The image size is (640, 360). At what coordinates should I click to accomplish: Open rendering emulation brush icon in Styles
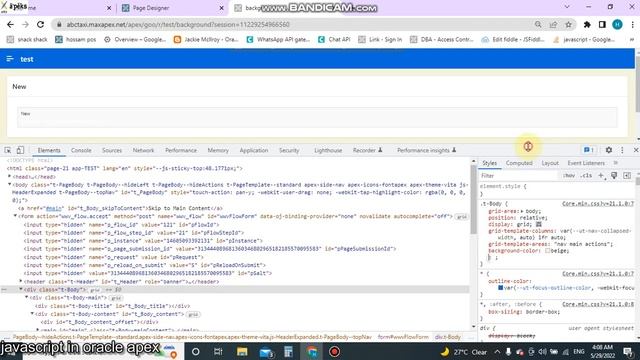(x=614, y=176)
